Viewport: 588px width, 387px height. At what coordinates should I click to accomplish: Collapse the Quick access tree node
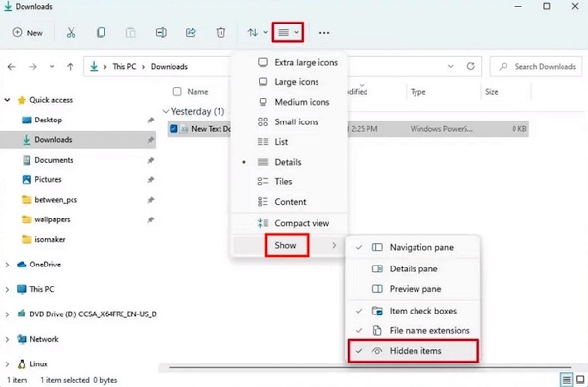pyautogui.click(x=7, y=100)
